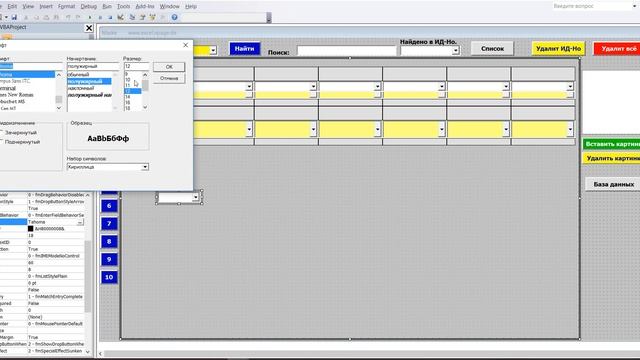Open the selected small combo box on the form
Image resolution: width=640 pixels, height=360 pixels.
click(x=196, y=197)
